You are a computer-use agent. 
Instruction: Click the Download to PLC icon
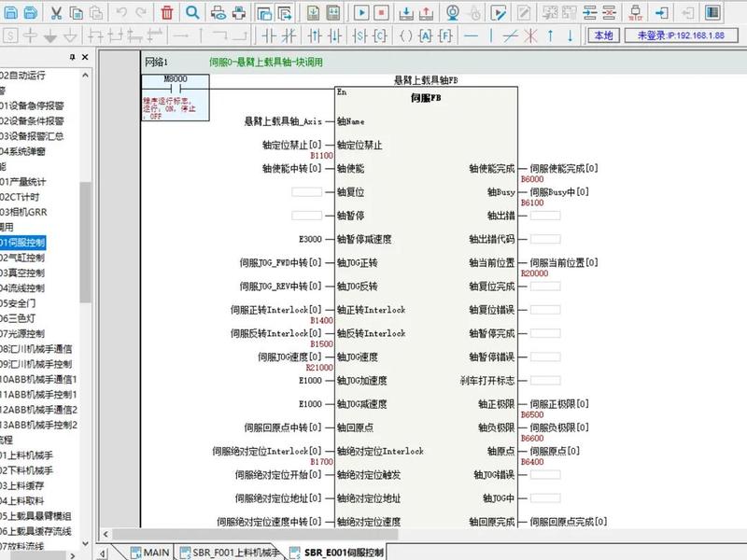406,13
